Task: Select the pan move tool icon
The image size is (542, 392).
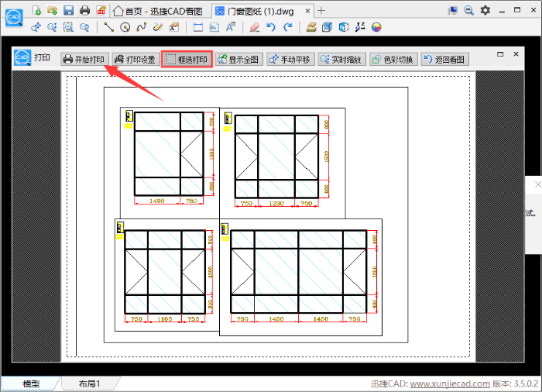Action: point(36,27)
